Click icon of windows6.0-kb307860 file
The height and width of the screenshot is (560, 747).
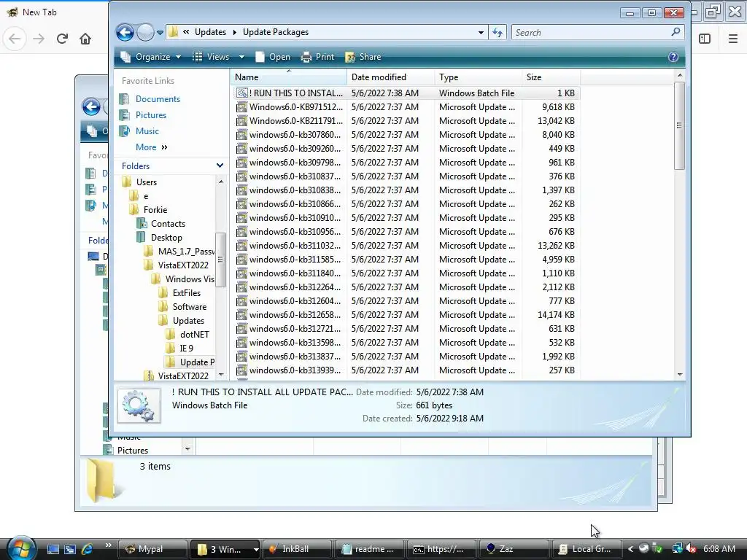pos(242,135)
